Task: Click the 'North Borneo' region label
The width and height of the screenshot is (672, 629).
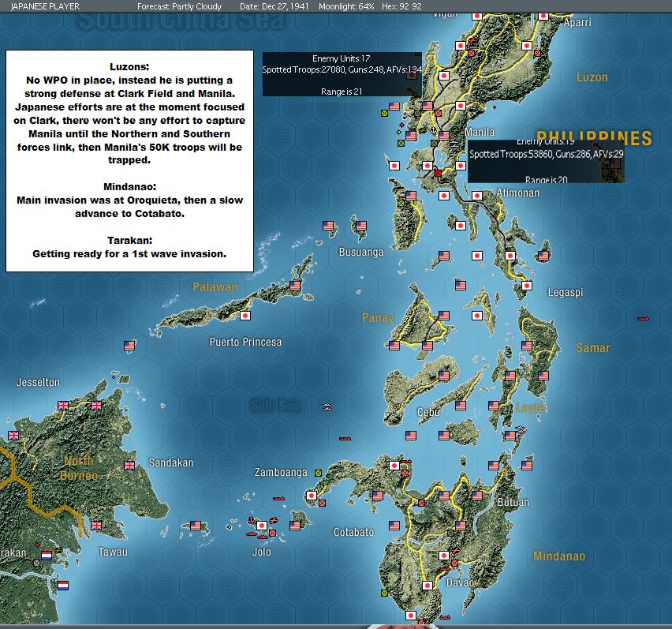Action: pyautogui.click(x=80, y=468)
